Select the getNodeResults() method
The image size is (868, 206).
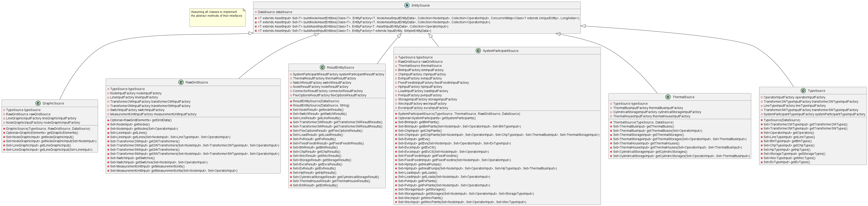click(x=318, y=110)
